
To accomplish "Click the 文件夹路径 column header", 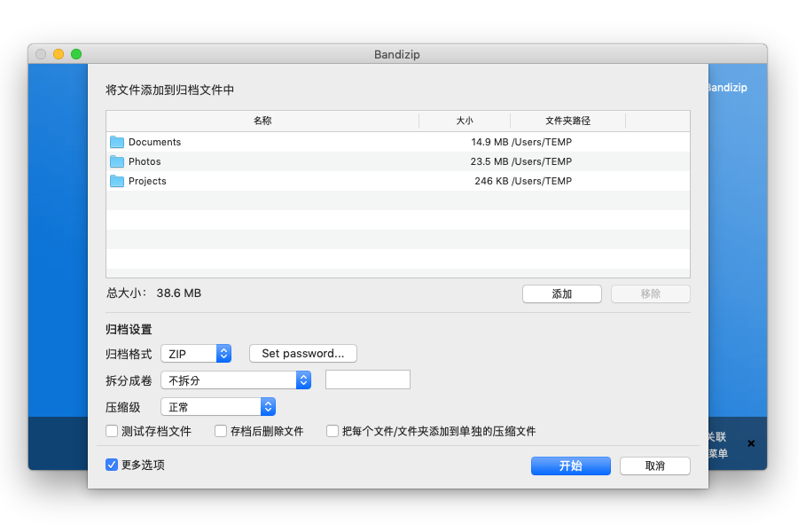I will 568,121.
